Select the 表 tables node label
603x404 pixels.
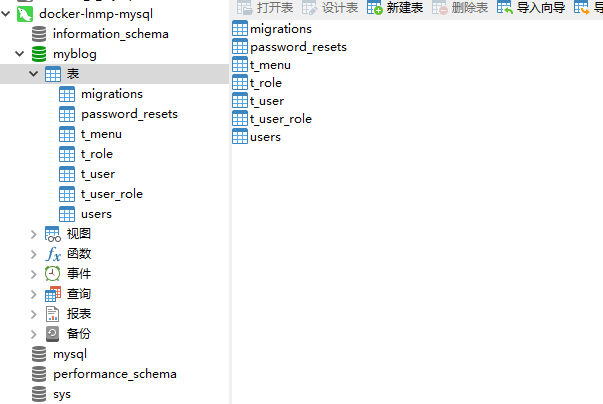point(73,73)
